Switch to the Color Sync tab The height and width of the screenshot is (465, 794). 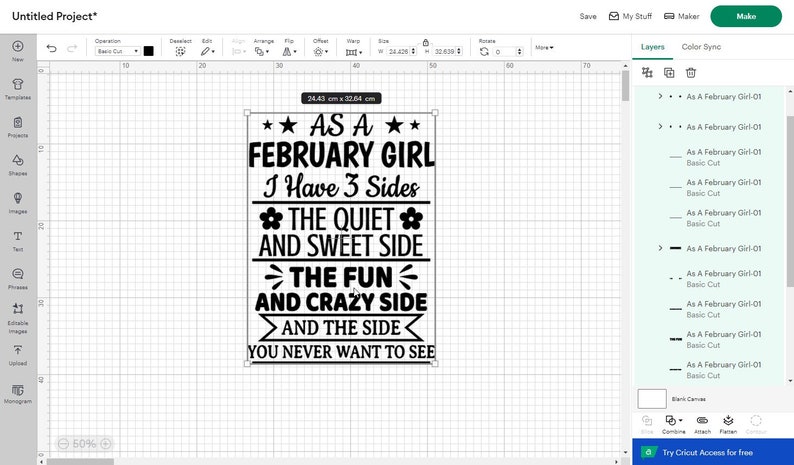[x=701, y=47]
